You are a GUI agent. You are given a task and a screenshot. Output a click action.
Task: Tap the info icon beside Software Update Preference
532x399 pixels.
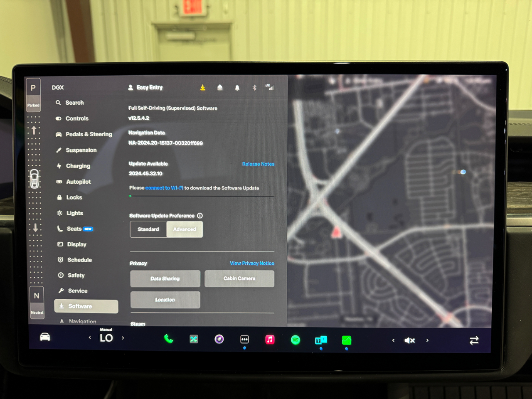200,216
